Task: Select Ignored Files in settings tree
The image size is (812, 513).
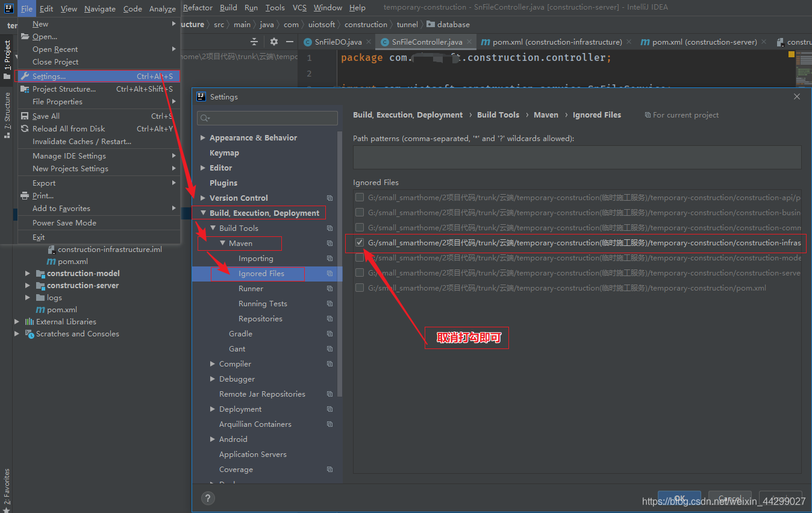Action: 261,273
